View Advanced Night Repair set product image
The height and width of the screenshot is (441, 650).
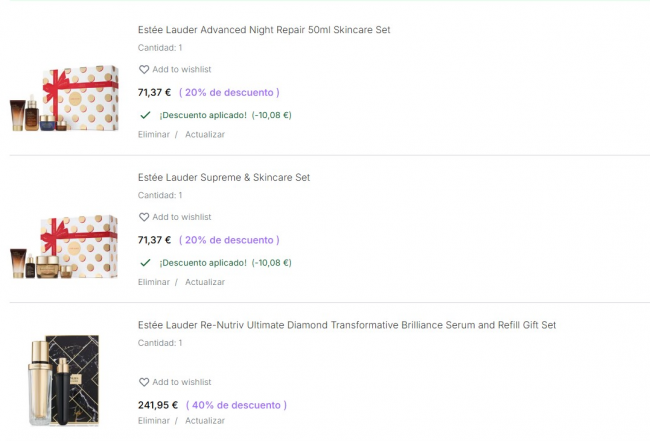pyautogui.click(x=64, y=98)
